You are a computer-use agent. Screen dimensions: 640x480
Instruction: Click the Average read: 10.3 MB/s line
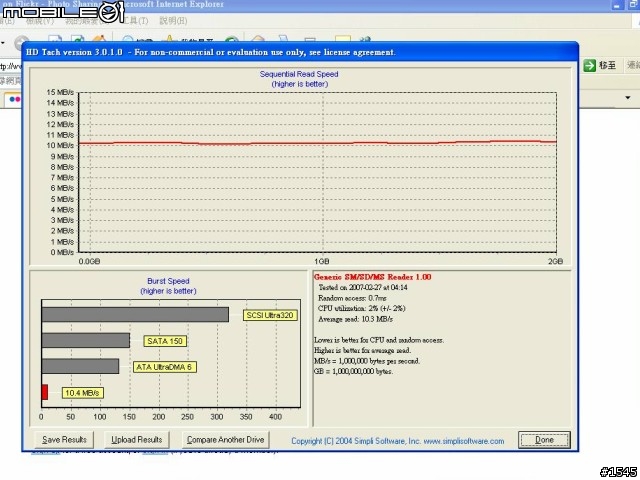pos(355,319)
